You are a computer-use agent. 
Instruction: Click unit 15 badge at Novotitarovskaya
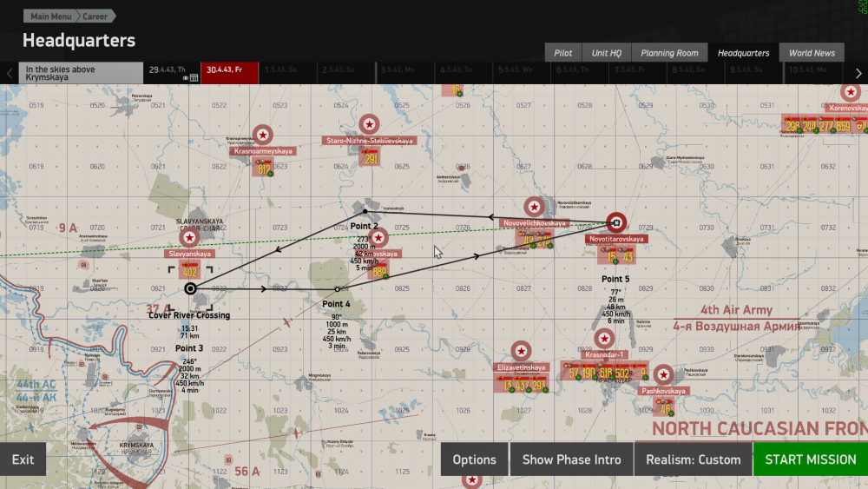pyautogui.click(x=610, y=256)
